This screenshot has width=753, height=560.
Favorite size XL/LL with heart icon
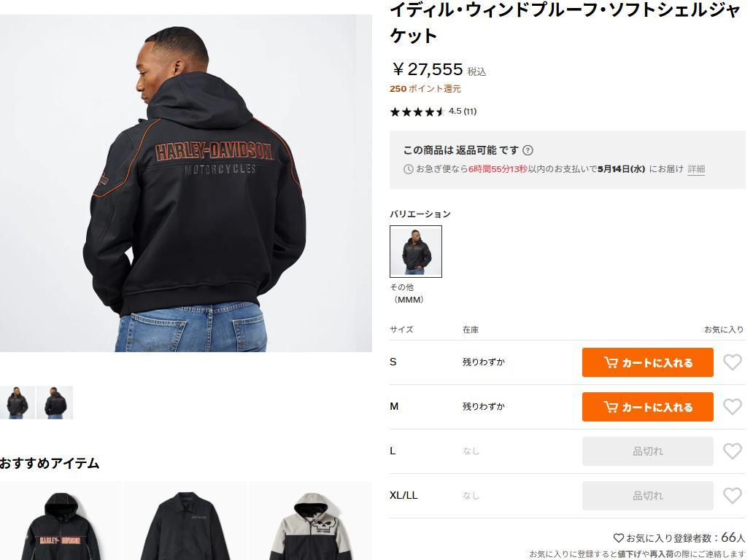point(733,496)
